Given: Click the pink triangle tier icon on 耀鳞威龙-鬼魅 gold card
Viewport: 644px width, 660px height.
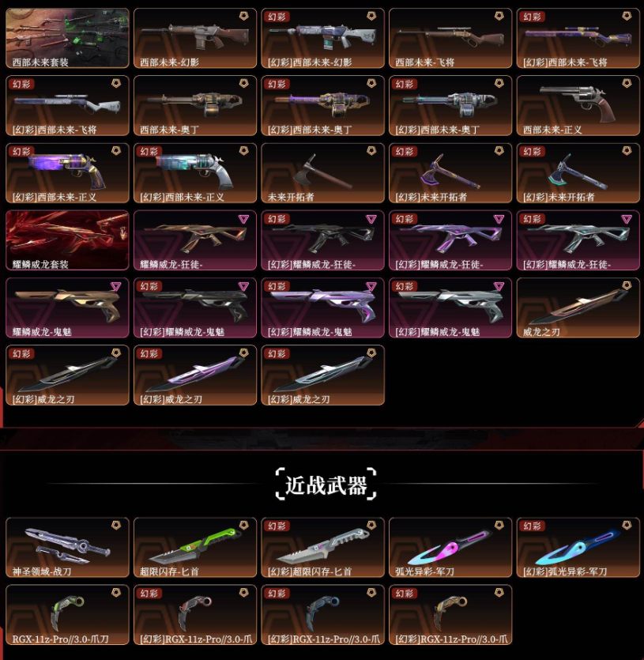Looking at the screenshot, I should click(x=115, y=287).
